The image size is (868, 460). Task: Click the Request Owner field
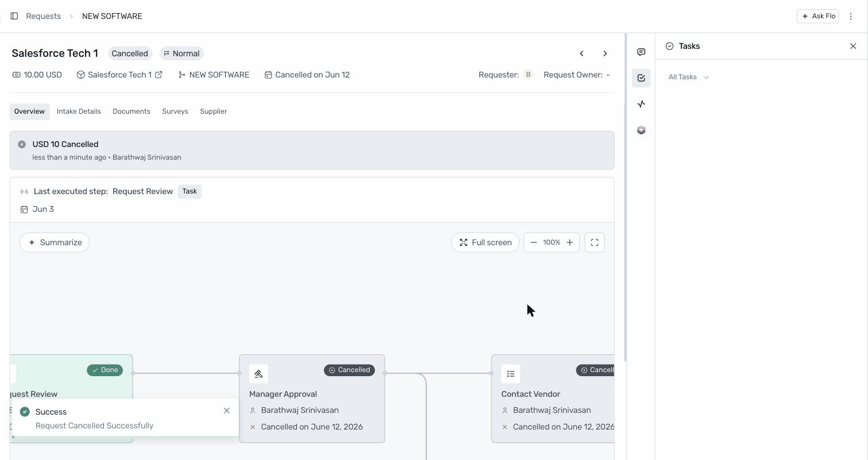pyautogui.click(x=577, y=75)
